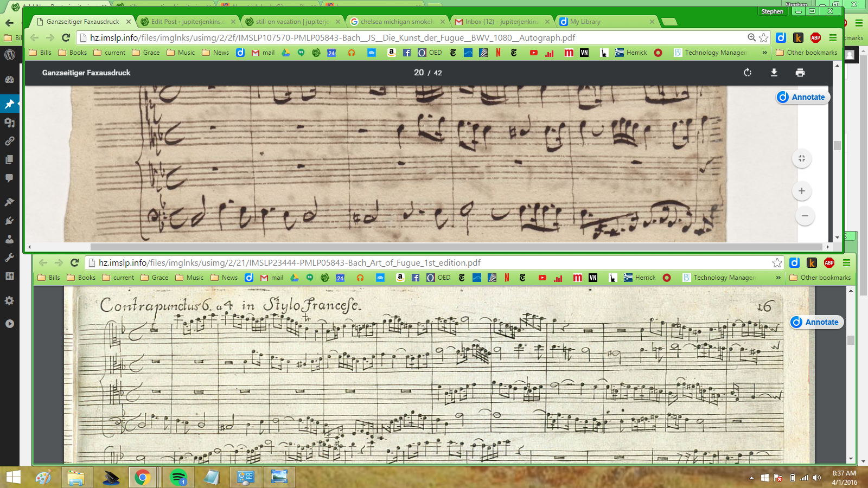Open File Explorer from the Windows taskbar
The image size is (868, 488).
(x=76, y=477)
